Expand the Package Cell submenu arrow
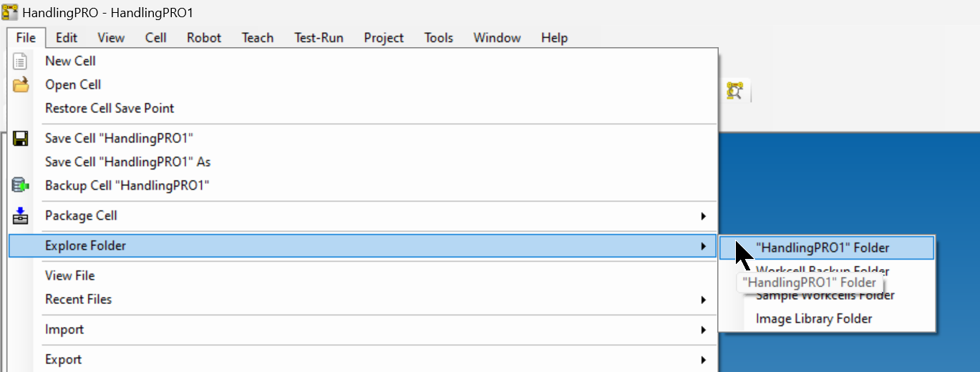This screenshot has height=372, width=980. (703, 216)
